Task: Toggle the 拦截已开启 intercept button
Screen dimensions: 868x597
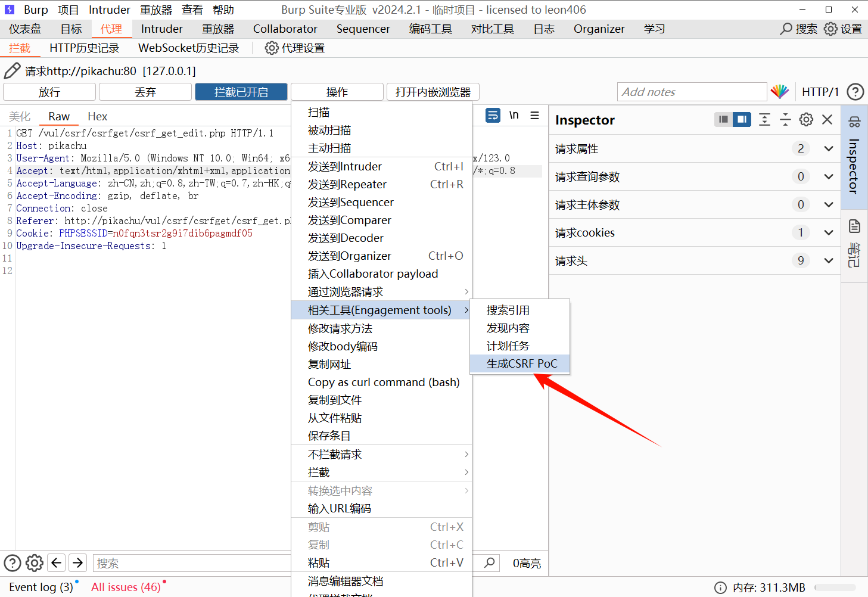Action: coord(241,92)
